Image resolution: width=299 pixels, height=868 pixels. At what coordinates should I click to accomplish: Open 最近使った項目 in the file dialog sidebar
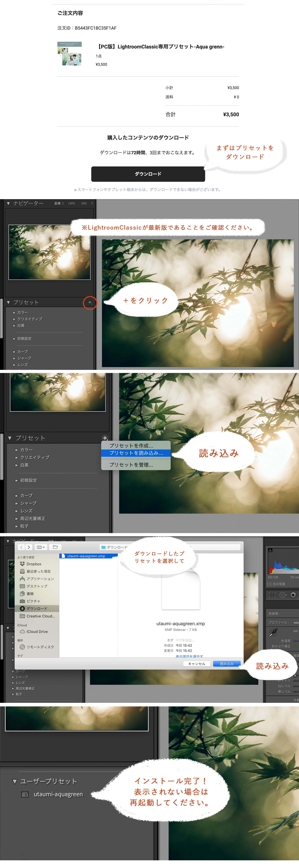(37, 571)
